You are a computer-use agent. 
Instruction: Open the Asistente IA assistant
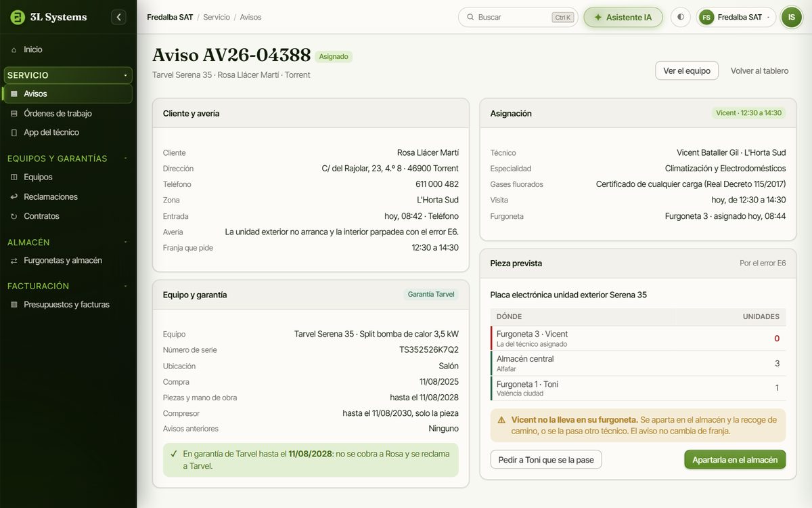(623, 17)
